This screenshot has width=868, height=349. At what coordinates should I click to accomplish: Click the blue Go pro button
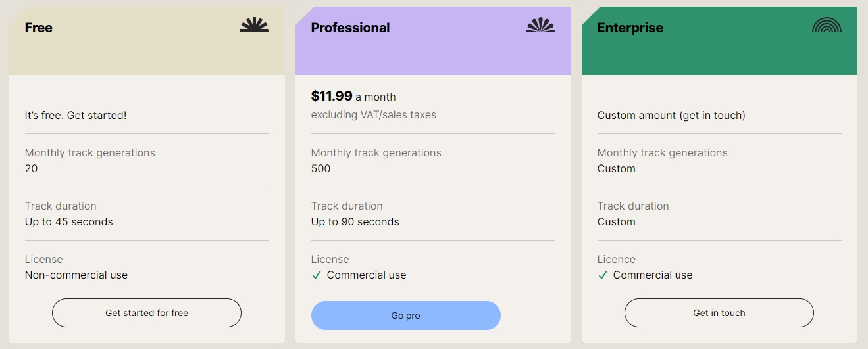(406, 315)
